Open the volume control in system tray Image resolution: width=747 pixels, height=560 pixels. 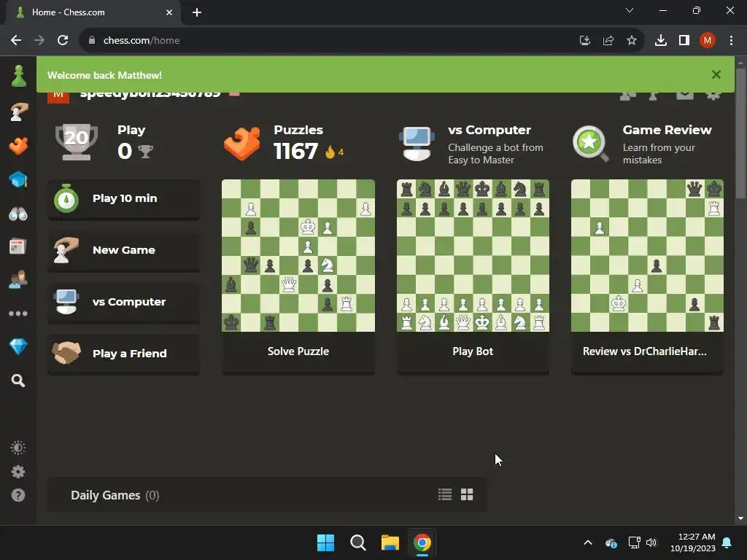click(x=651, y=542)
